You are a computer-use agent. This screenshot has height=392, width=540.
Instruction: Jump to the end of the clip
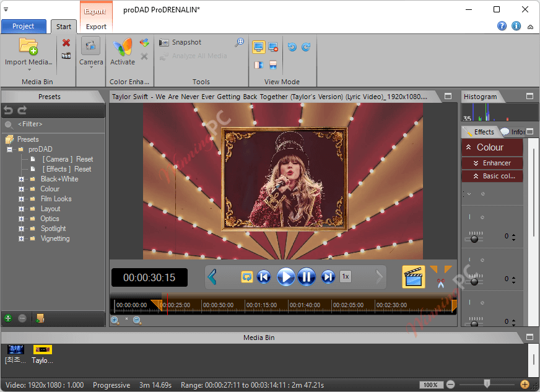click(328, 277)
